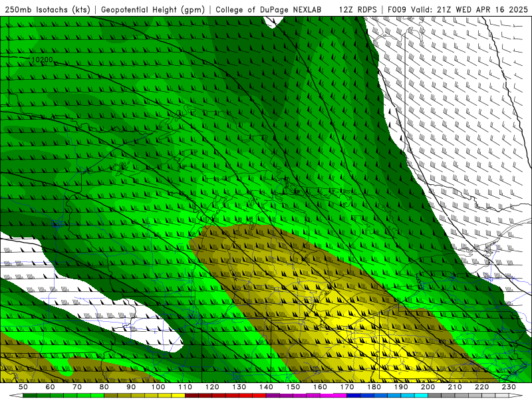Click the "130" value on the scale
This screenshot has height=399, width=532.
(239, 387)
